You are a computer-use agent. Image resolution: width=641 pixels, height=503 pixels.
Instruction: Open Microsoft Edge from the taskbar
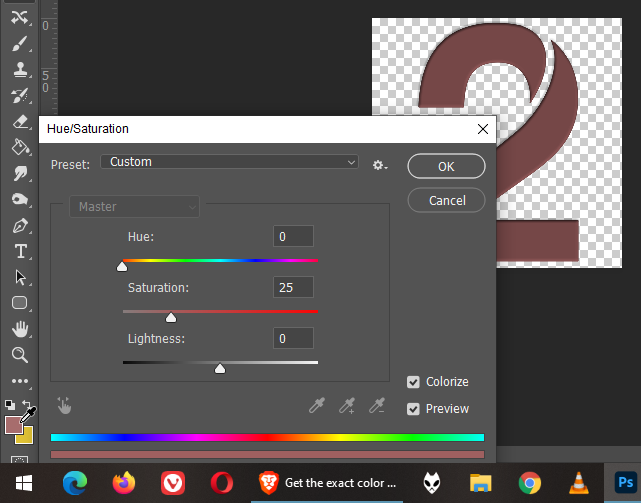(x=75, y=483)
